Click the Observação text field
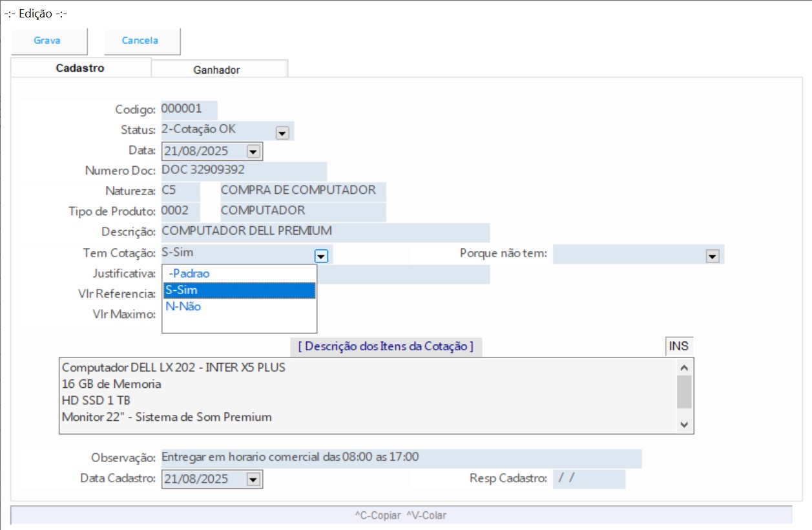812x530 pixels. click(401, 458)
